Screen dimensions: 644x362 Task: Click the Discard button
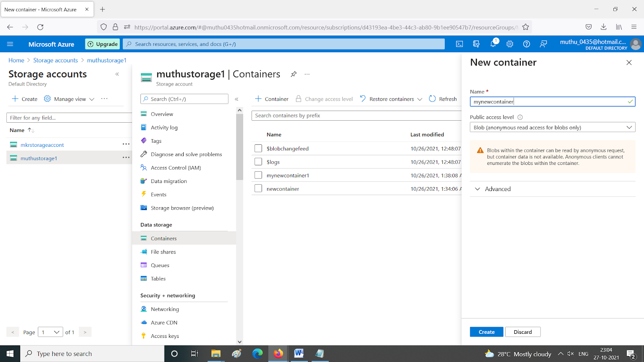pyautogui.click(x=523, y=332)
